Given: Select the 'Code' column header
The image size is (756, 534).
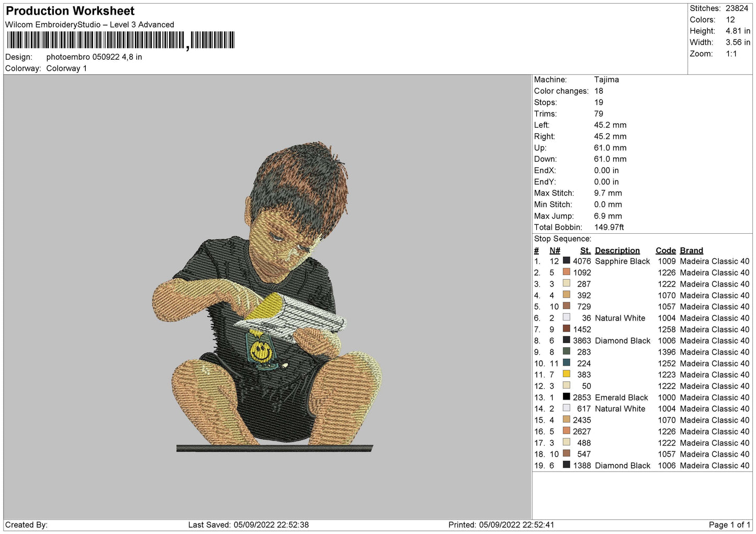Looking at the screenshot, I should click(665, 251).
